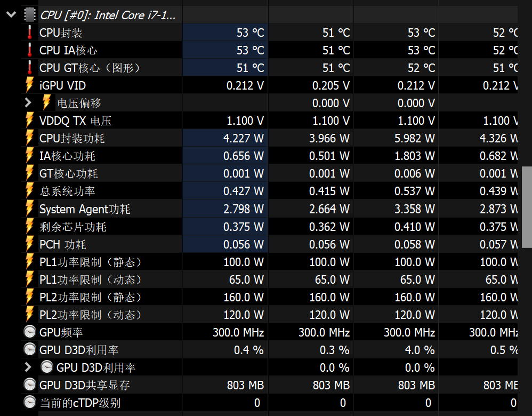Click clock icon beside GPU频率
This screenshot has width=532, height=416.
click(30, 332)
